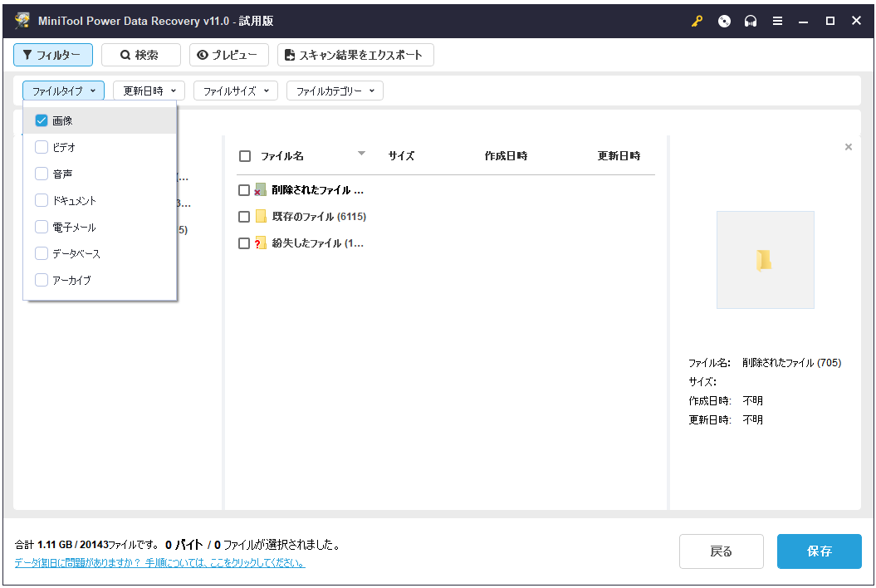Open the data recovery help link
Viewport: 876px width, 588px height.
pyautogui.click(x=159, y=563)
